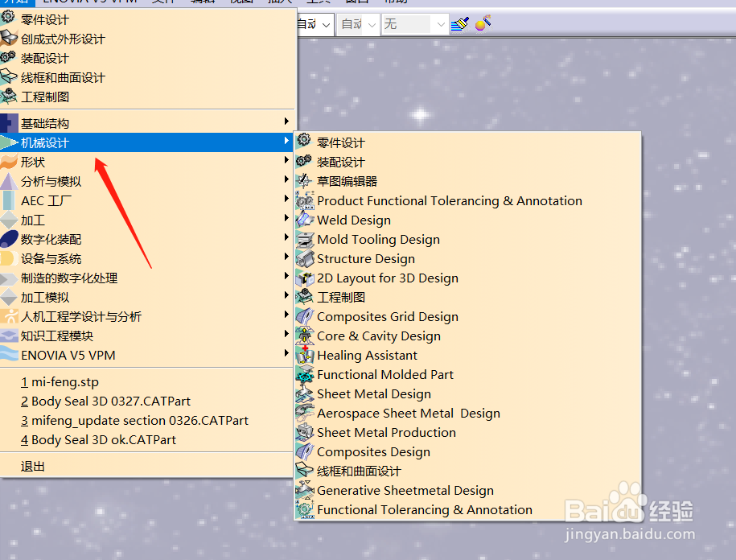Click the Generative Sheetmetal Design icon

pos(304,490)
